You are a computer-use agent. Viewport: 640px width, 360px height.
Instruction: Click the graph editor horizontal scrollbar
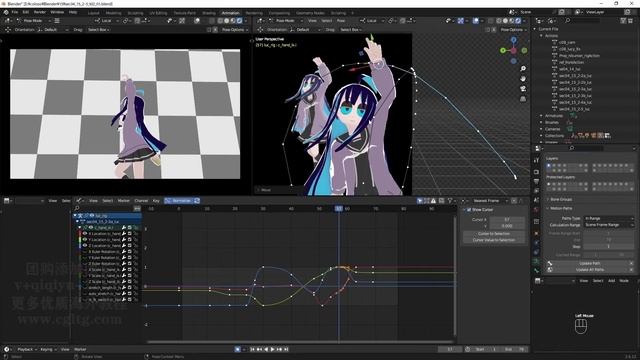(300, 342)
